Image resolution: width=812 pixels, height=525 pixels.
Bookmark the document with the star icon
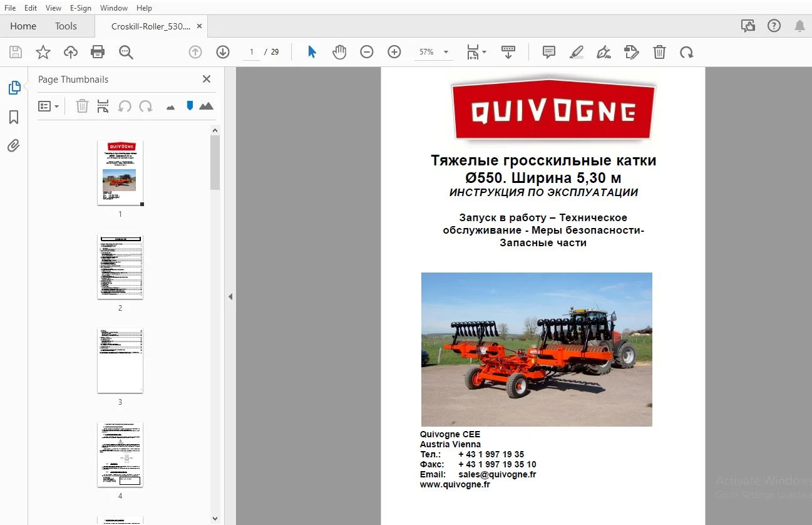[43, 52]
